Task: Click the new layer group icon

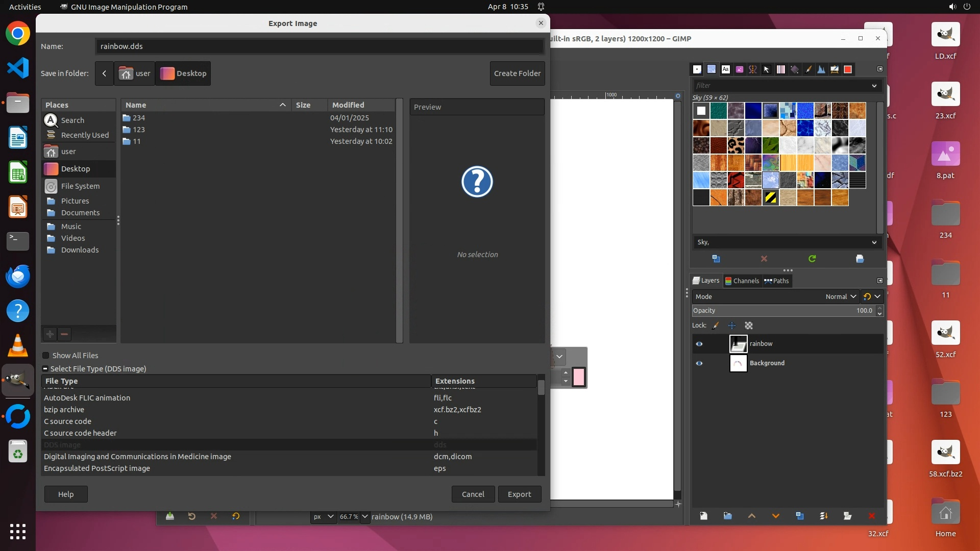Action: point(728,516)
